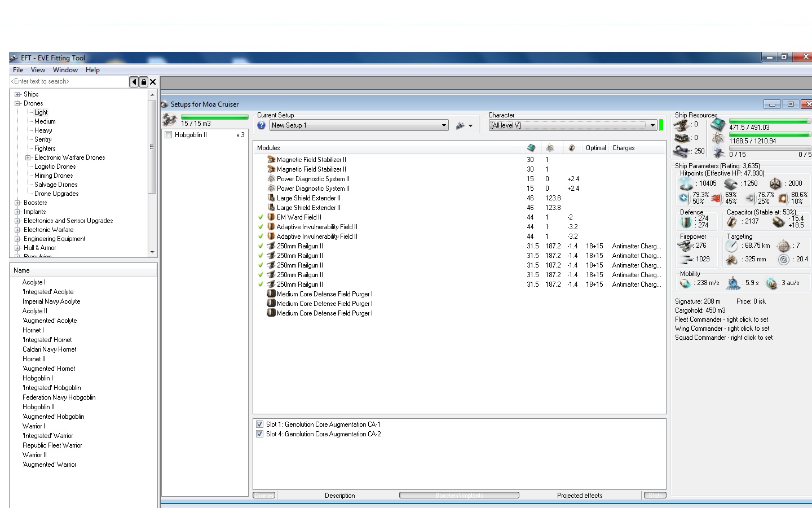Screen dimensions: 812x508
Task: Open the View menu
Action: click(x=38, y=70)
